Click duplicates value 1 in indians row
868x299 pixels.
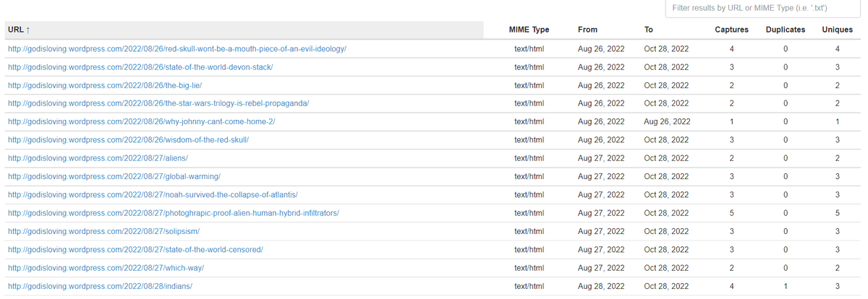[786, 286]
